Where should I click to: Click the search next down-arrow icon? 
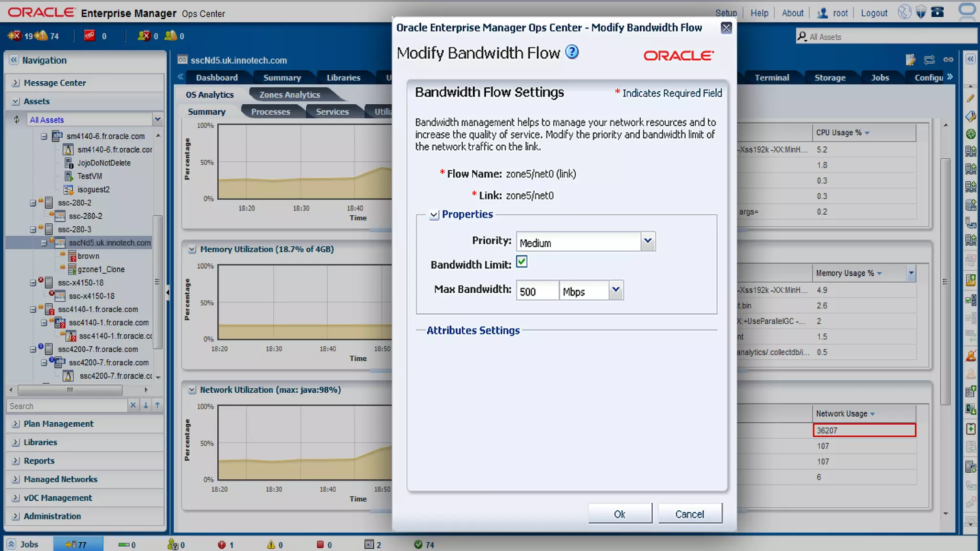pos(145,405)
